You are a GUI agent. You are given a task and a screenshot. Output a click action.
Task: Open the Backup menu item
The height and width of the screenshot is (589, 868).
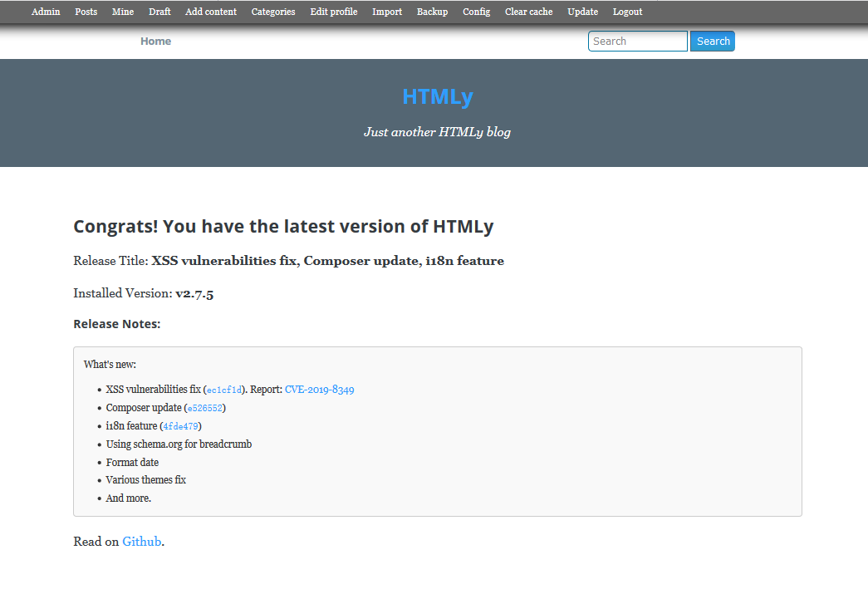pos(432,12)
